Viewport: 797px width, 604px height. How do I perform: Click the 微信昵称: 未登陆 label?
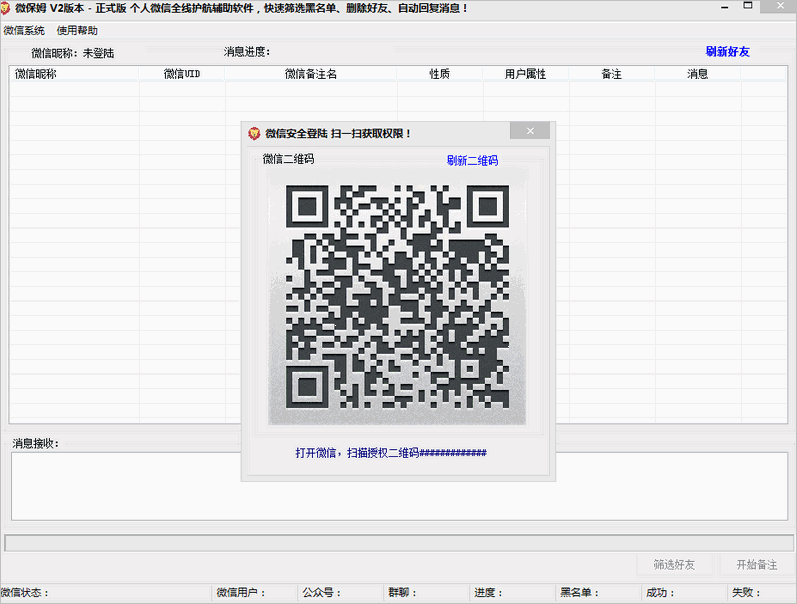73,53
